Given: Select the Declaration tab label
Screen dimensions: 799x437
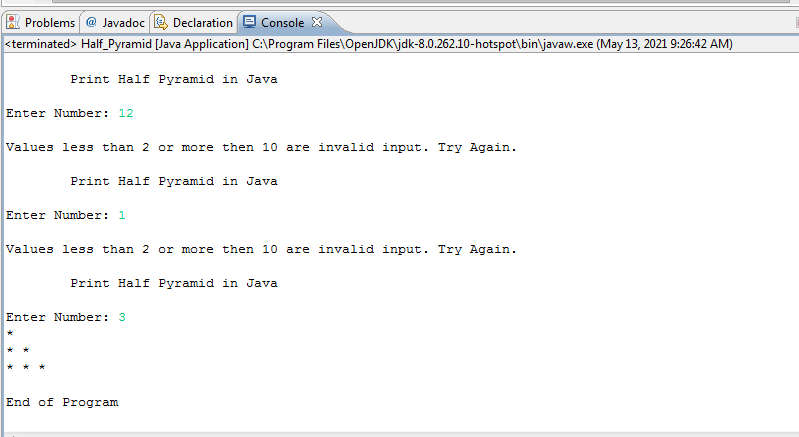Looking at the screenshot, I should coord(203,23).
